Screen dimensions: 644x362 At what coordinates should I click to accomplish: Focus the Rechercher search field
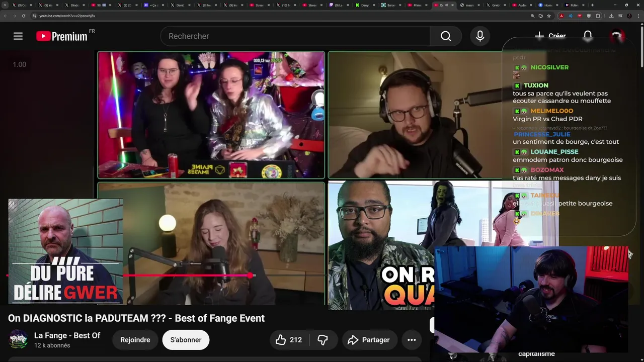[295, 36]
